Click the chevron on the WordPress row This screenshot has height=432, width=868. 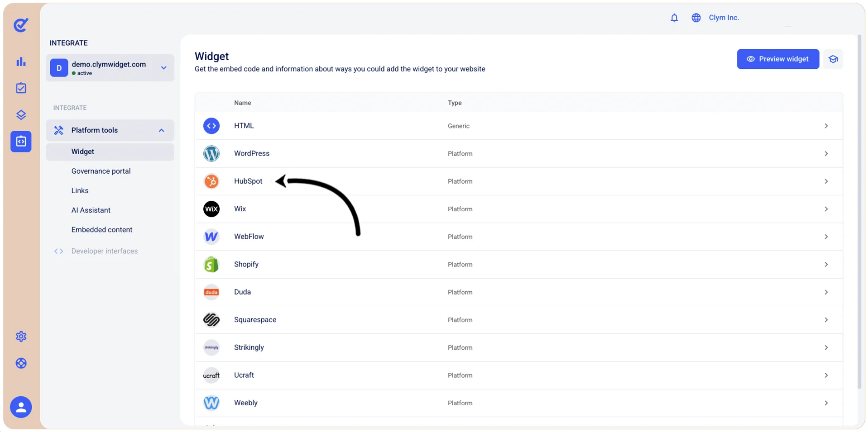(826, 154)
